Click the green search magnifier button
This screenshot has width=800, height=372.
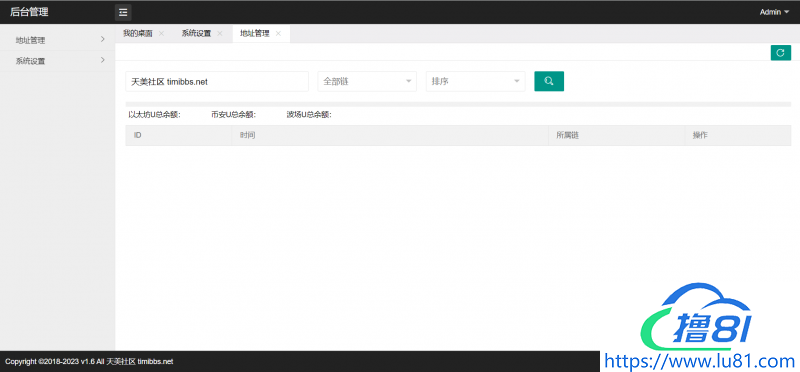[549, 81]
